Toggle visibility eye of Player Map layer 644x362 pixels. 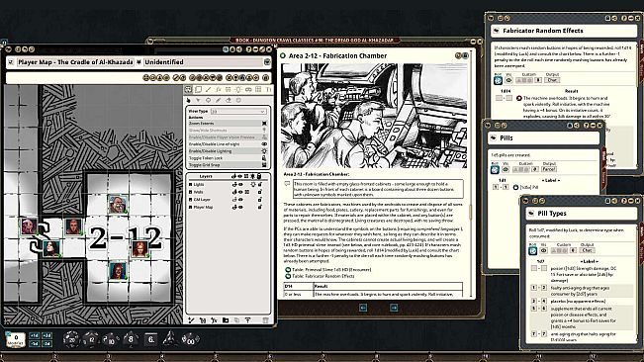240,208
